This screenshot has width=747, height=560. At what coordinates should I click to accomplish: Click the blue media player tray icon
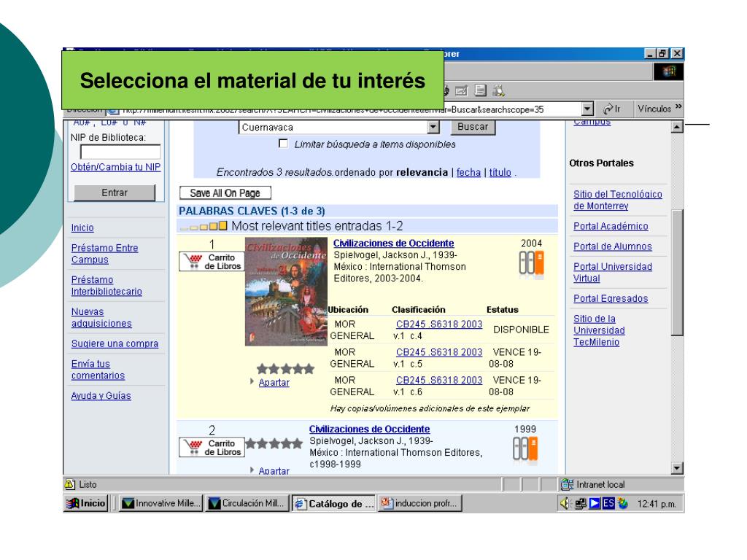[x=595, y=503]
